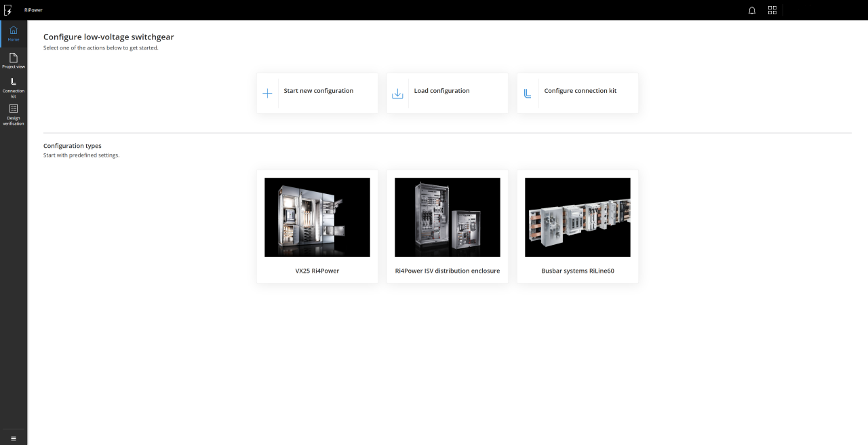Open notifications bell icon
The width and height of the screenshot is (868, 445).
752,10
